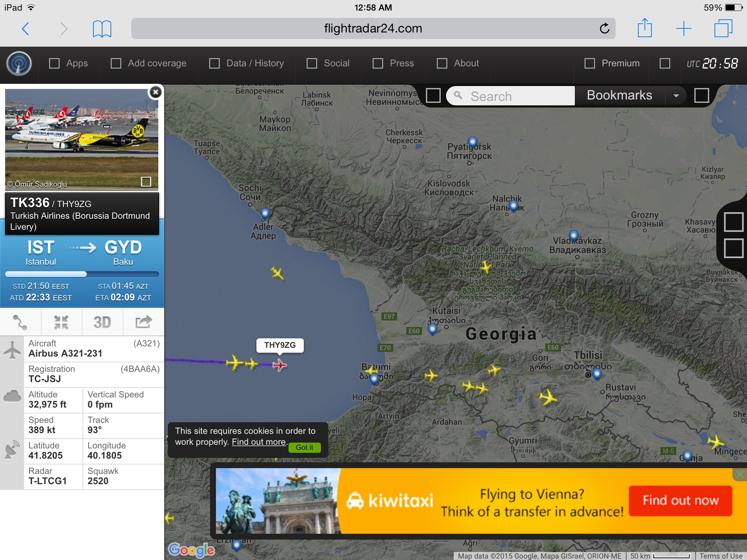Toggle the box right of Bookmarks
Screen dimensions: 747x560
(701, 96)
